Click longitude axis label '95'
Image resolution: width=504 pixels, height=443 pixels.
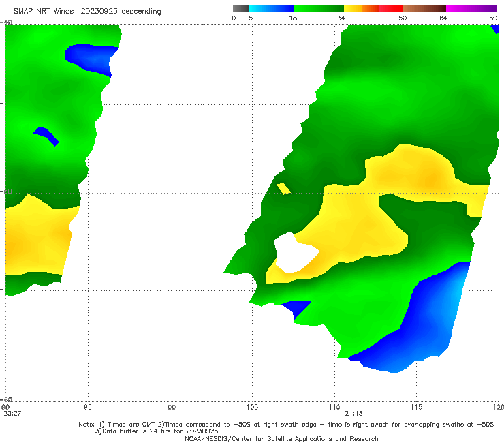point(87,407)
